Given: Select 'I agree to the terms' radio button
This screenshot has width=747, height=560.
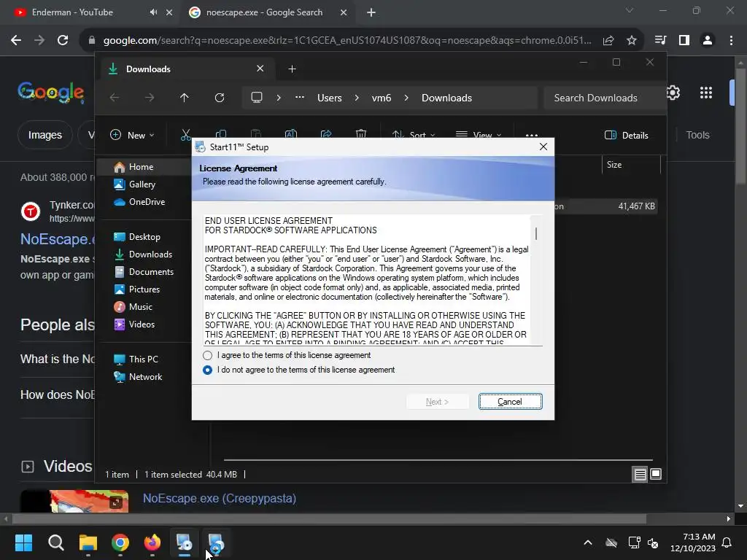Looking at the screenshot, I should coord(207,355).
